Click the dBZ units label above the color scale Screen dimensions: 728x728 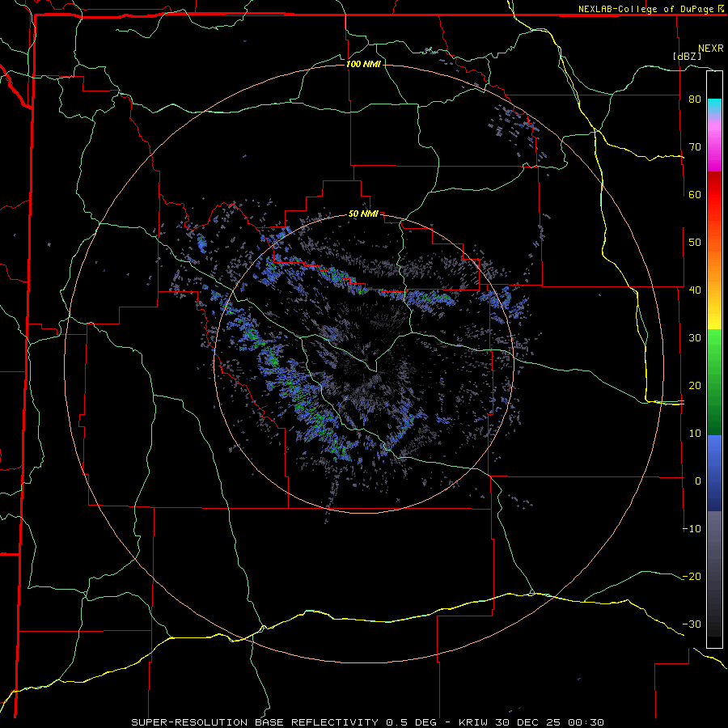[687, 56]
